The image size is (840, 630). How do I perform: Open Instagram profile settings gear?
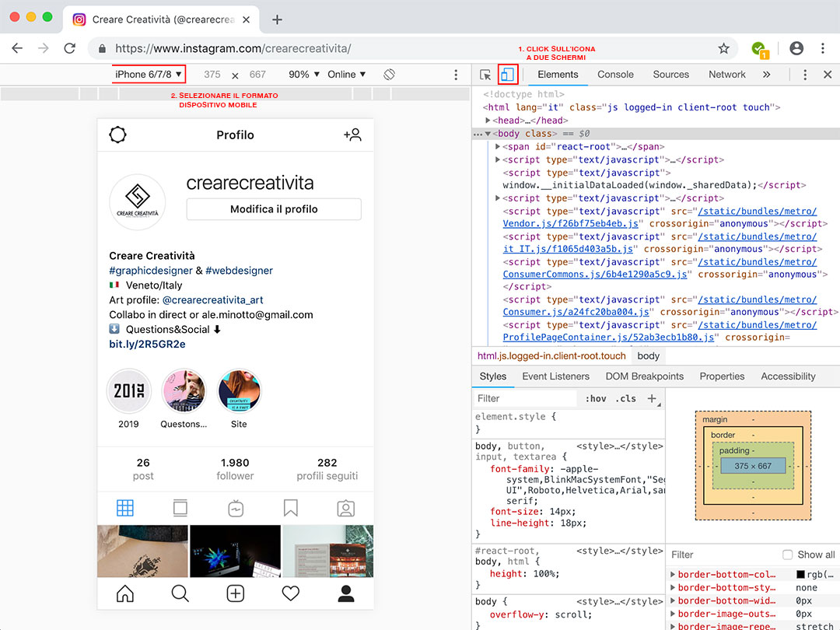(118, 135)
